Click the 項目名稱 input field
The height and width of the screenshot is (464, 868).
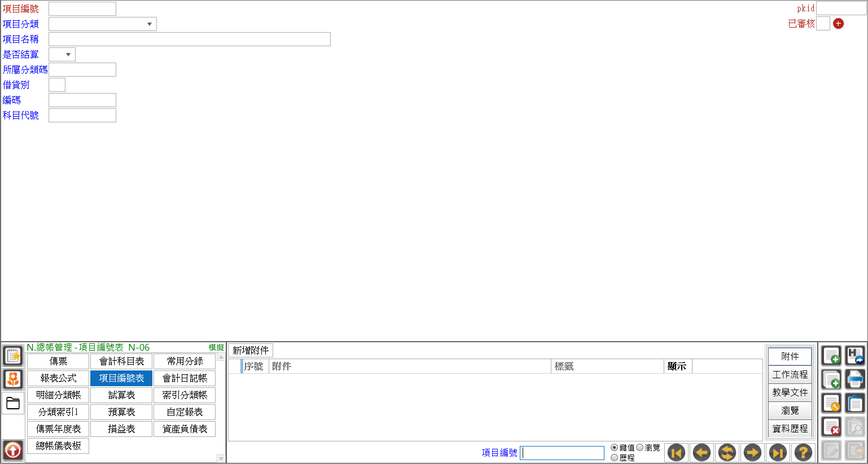pos(190,39)
